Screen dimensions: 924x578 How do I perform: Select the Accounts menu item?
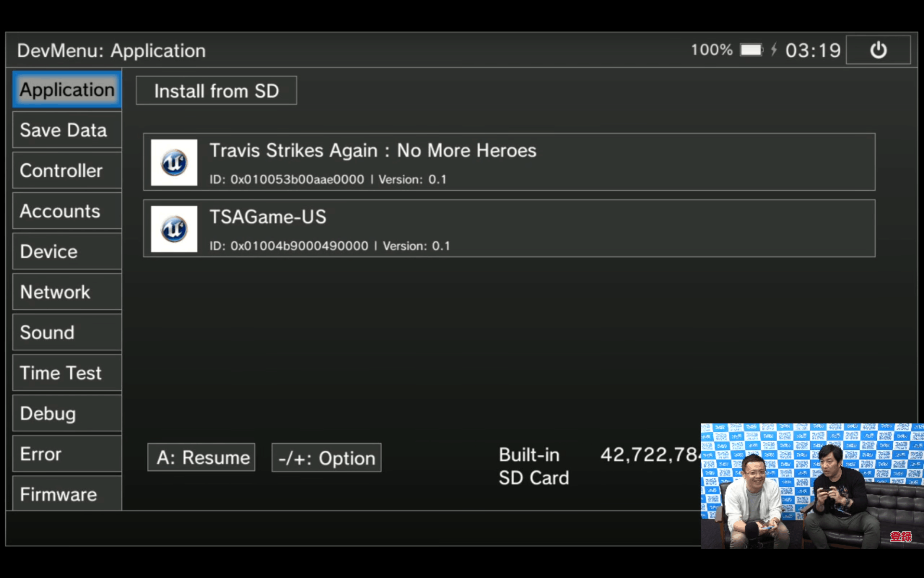(67, 211)
